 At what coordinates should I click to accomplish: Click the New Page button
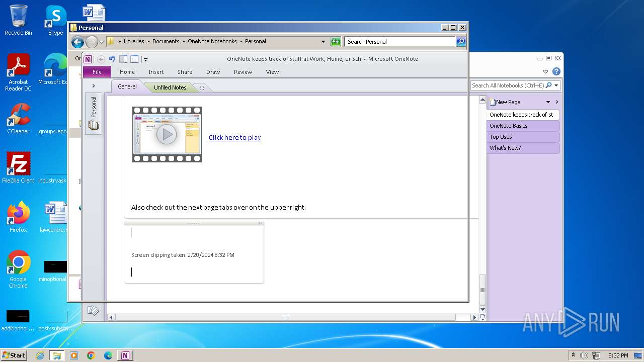[505, 102]
